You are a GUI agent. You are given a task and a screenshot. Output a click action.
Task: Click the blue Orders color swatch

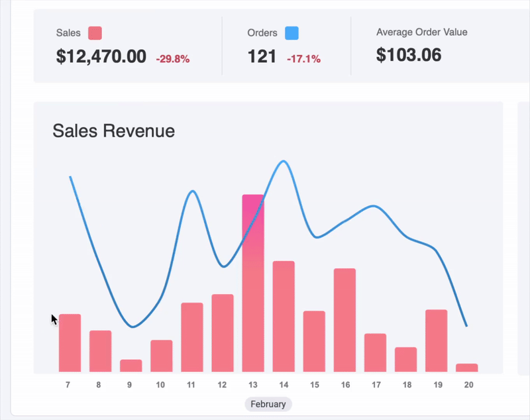click(x=291, y=33)
